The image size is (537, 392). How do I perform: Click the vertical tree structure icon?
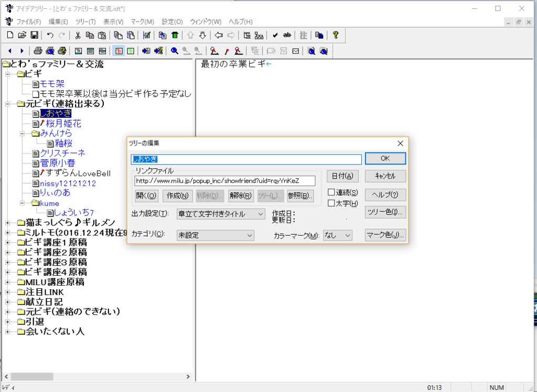pos(247,35)
